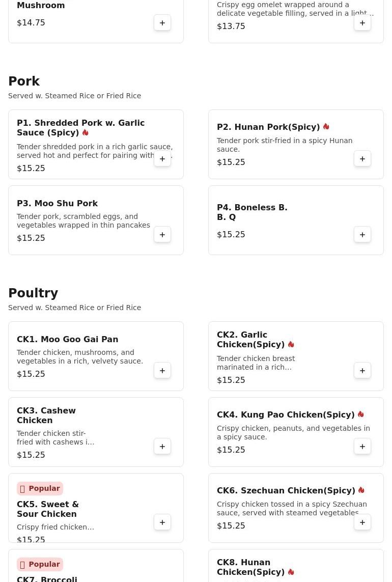This screenshot has width=392, height=582.
Task: Open P3 Moo Shu Pork details
Action: tap(57, 204)
